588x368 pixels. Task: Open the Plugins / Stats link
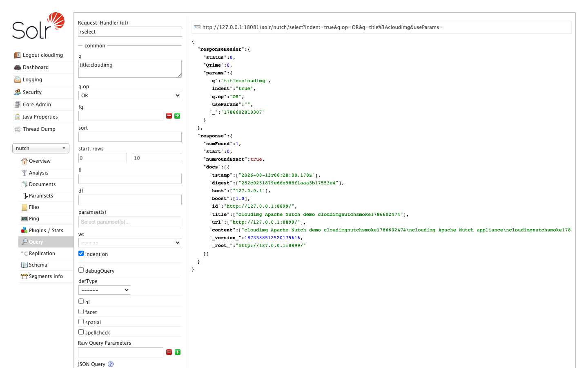(46, 231)
